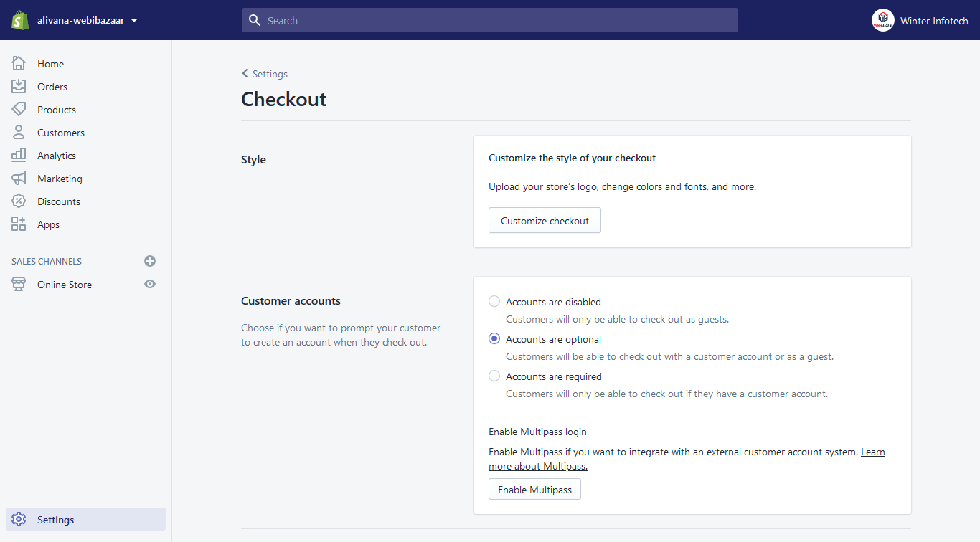Click the Customize checkout button

pos(545,221)
